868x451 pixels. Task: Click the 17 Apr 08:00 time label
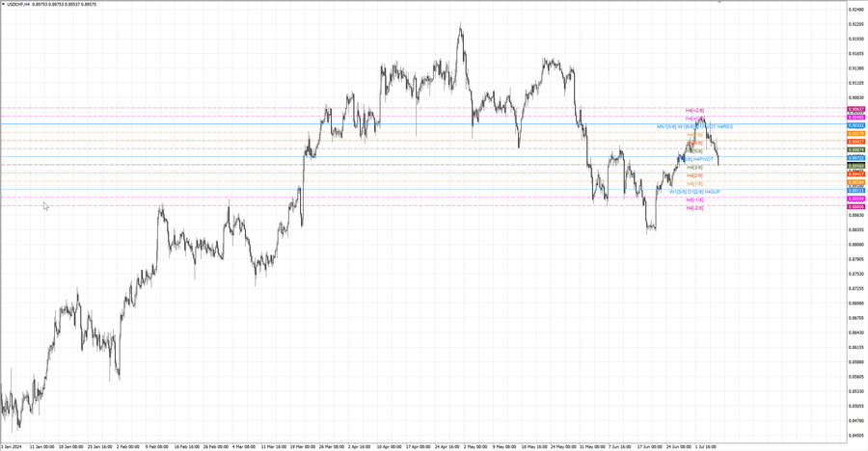(418, 446)
